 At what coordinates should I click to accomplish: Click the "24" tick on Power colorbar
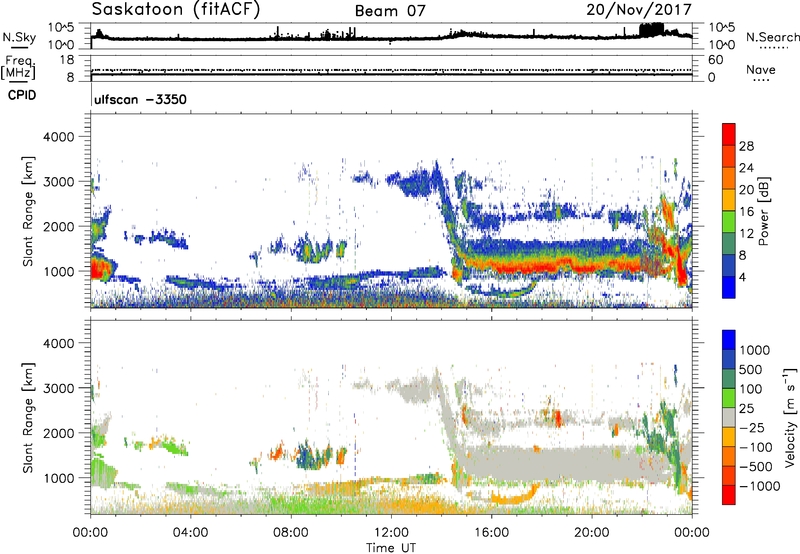tap(746, 168)
